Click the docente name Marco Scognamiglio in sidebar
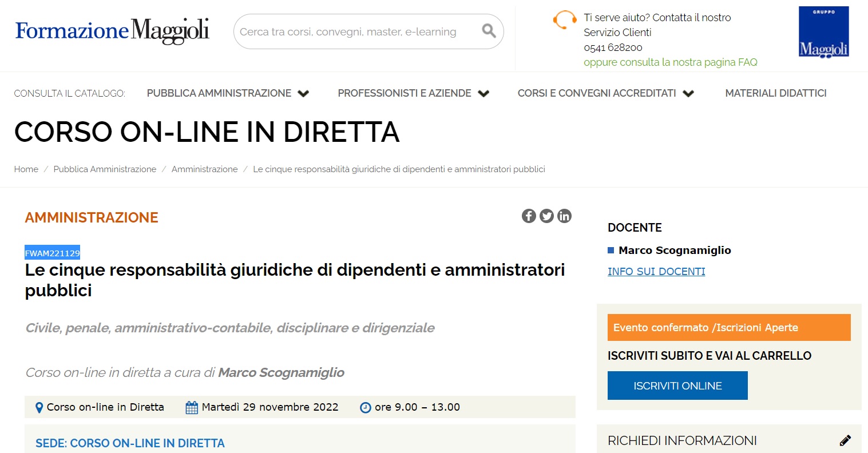 pos(675,250)
